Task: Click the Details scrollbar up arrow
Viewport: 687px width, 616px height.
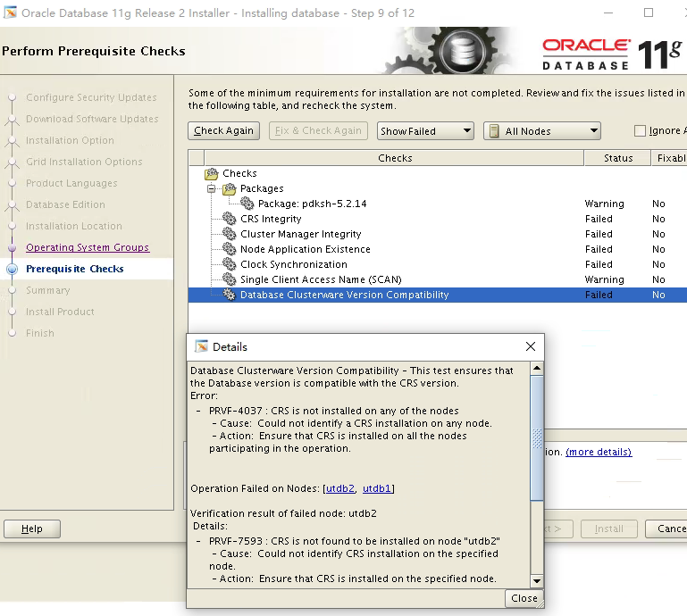Action: tap(537, 368)
